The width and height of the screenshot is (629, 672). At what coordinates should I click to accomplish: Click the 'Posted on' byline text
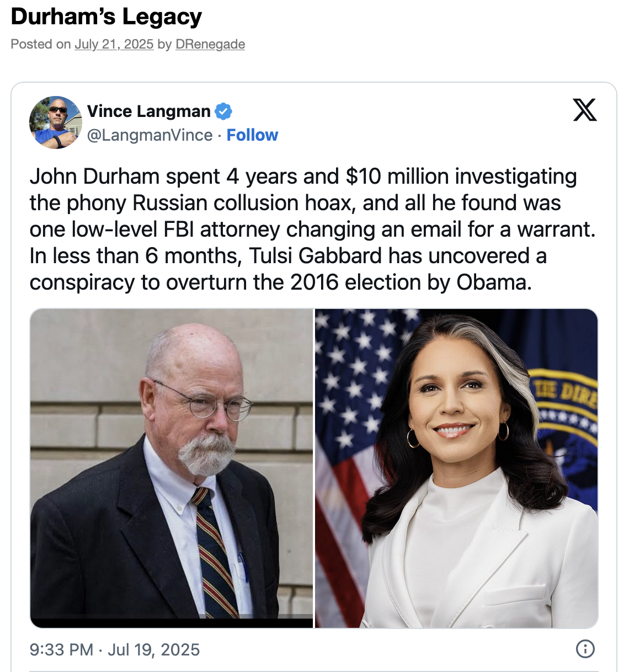[41, 44]
